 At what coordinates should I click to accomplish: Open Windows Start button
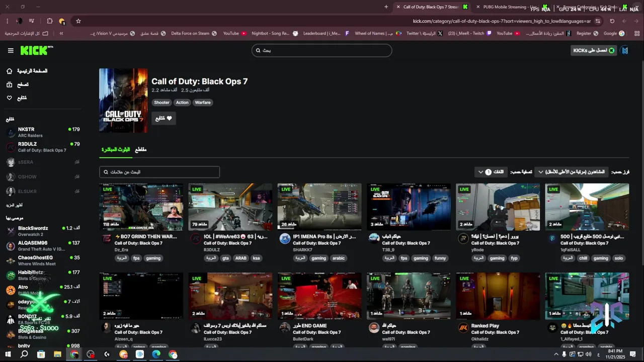[7, 354]
